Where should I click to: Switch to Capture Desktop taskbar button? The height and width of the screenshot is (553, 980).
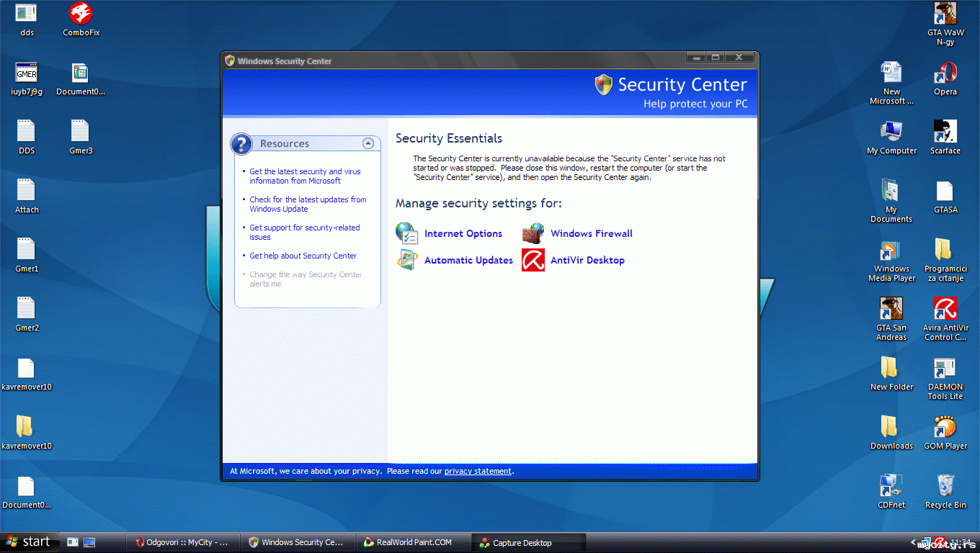point(527,542)
